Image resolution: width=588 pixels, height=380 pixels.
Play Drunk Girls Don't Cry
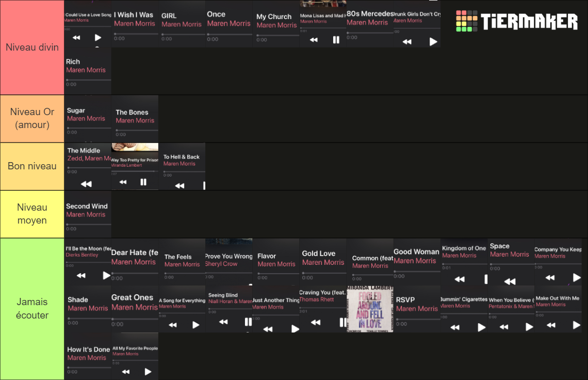click(x=433, y=42)
